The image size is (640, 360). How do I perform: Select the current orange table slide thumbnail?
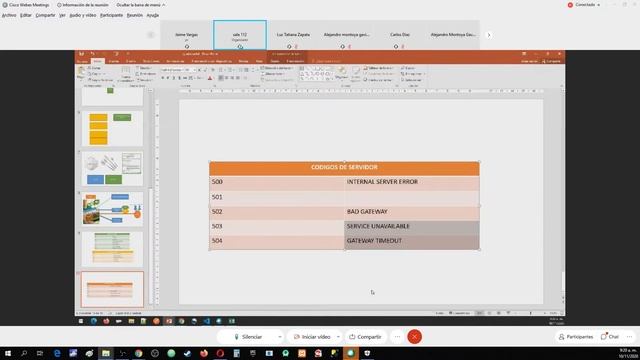click(112, 289)
